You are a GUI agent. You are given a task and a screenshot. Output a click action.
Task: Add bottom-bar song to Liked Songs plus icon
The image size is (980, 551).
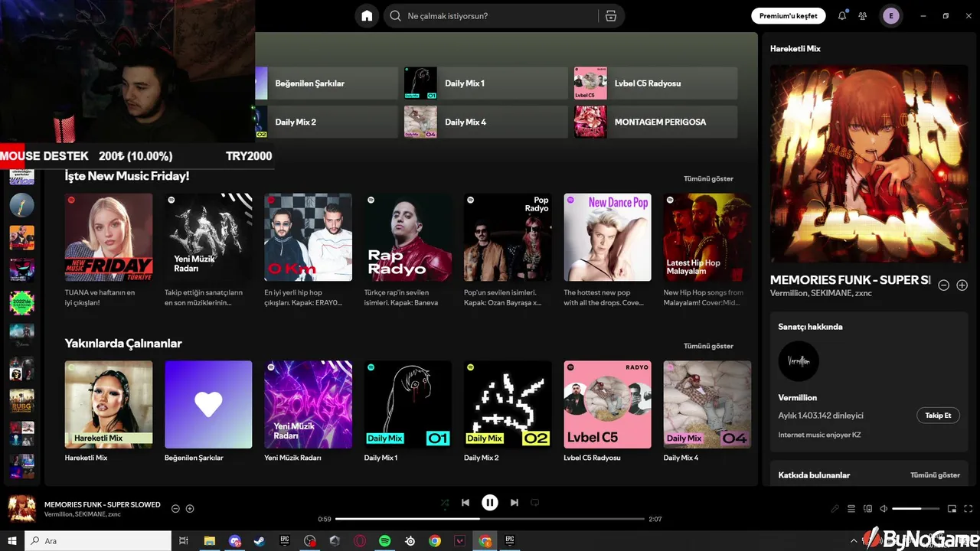point(190,509)
